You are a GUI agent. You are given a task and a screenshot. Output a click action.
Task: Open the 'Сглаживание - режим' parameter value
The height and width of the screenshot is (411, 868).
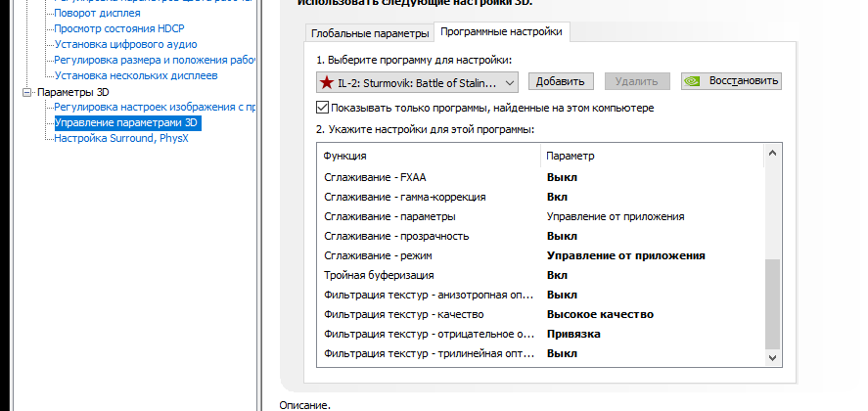coord(625,255)
